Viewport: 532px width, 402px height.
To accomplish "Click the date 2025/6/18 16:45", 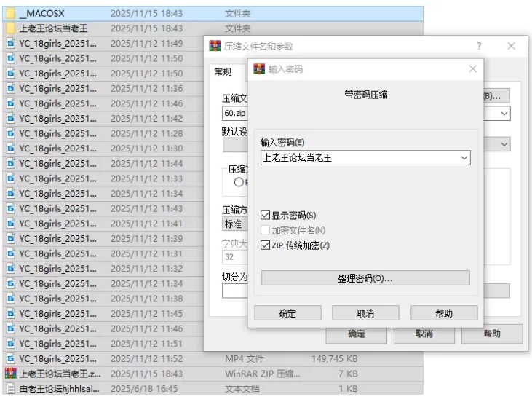I will pyautogui.click(x=144, y=388).
